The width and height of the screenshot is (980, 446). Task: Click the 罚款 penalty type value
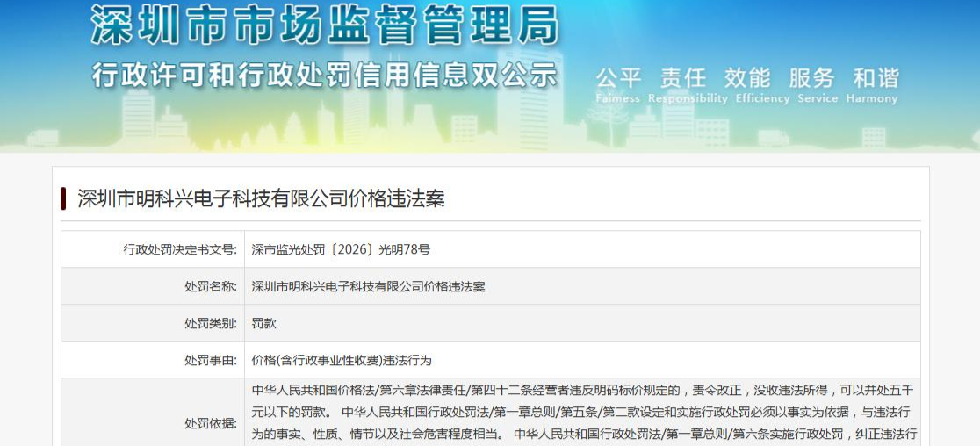(x=263, y=324)
